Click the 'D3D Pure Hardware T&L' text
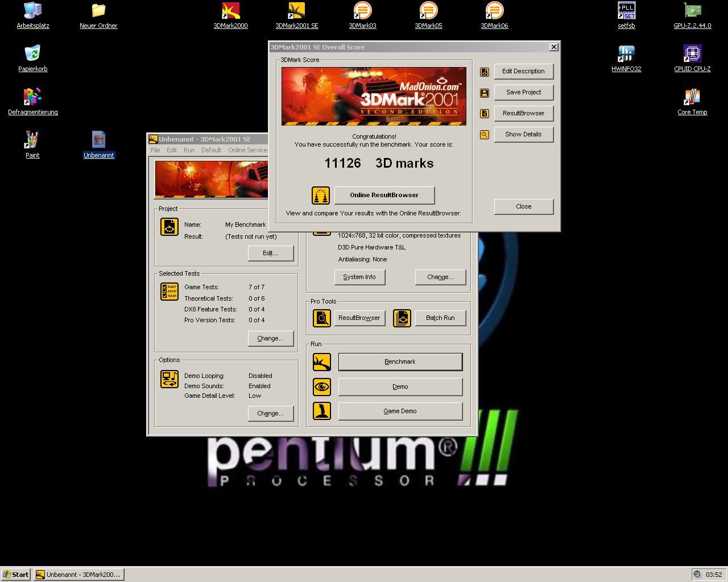Viewport: 728px width, 582px height. 371,247
